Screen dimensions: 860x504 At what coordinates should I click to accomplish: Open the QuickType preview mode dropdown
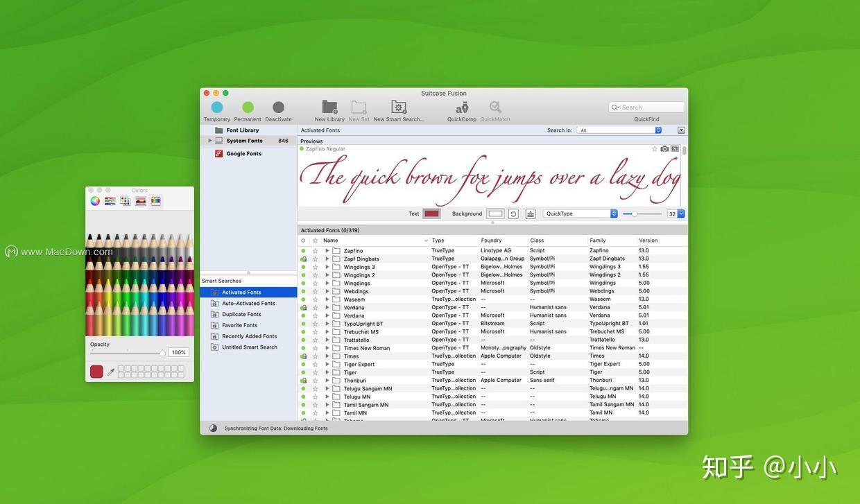tap(580, 214)
